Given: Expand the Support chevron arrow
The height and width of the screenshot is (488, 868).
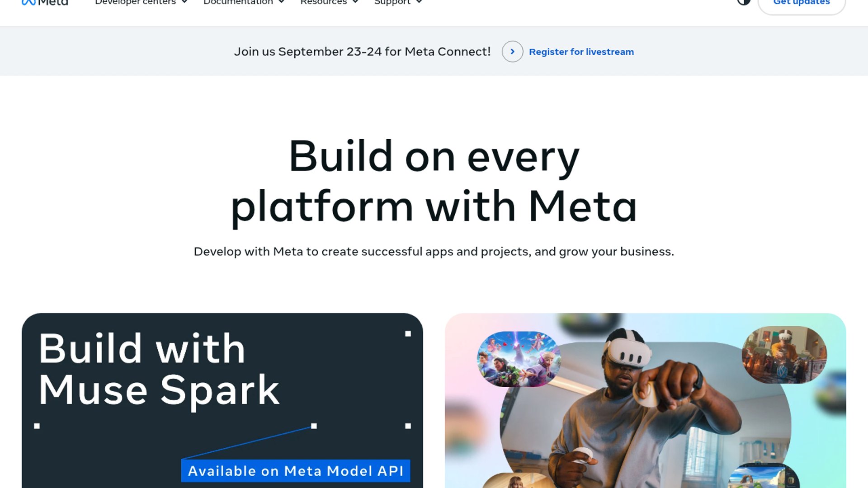Looking at the screenshot, I should coord(419,2).
